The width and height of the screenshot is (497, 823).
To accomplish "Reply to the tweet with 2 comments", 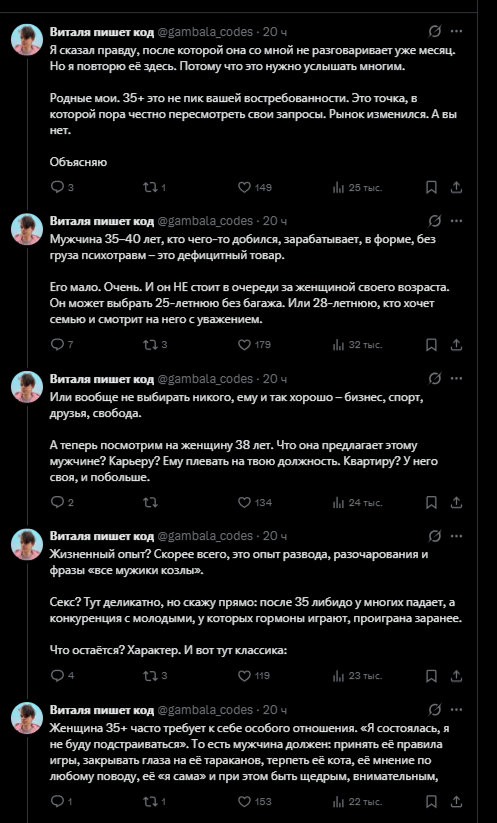I will [x=62, y=502].
